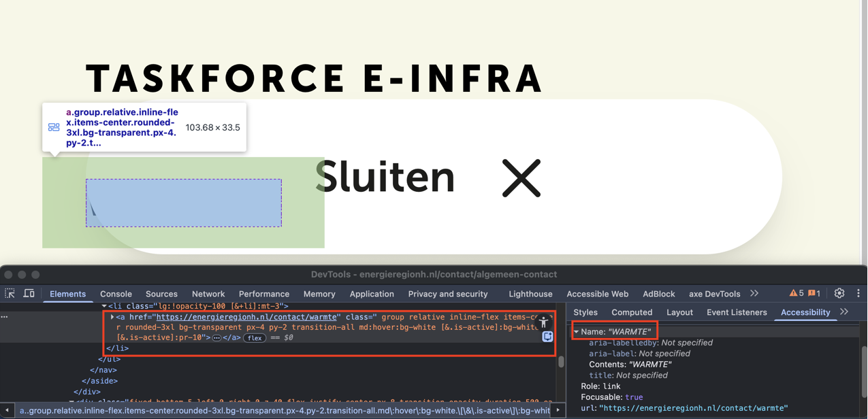868x419 pixels.
Task: Click the blue AI assistance icon
Action: 547,337
